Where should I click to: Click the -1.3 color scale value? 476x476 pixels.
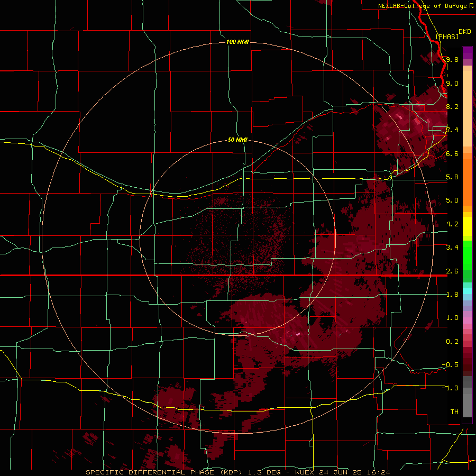pyautogui.click(x=450, y=388)
